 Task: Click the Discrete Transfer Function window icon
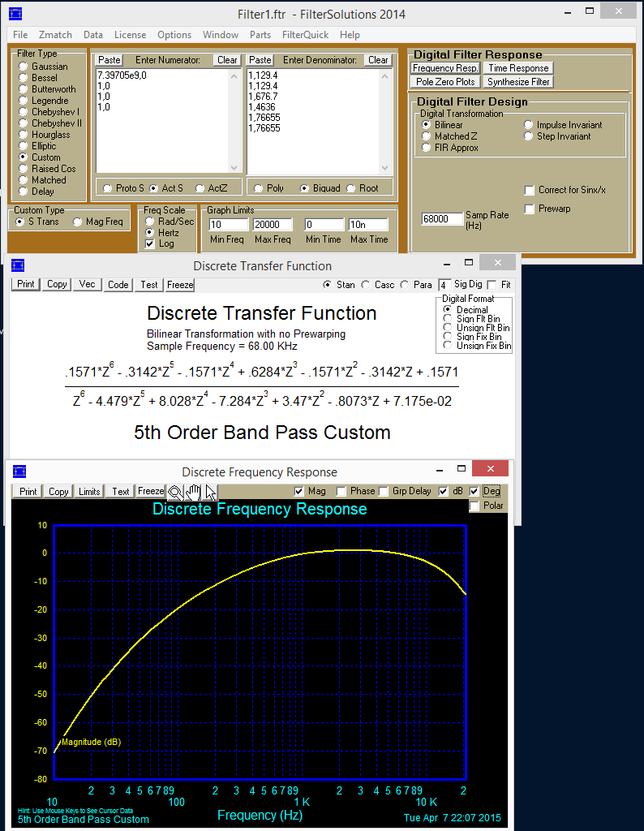pyautogui.click(x=19, y=266)
